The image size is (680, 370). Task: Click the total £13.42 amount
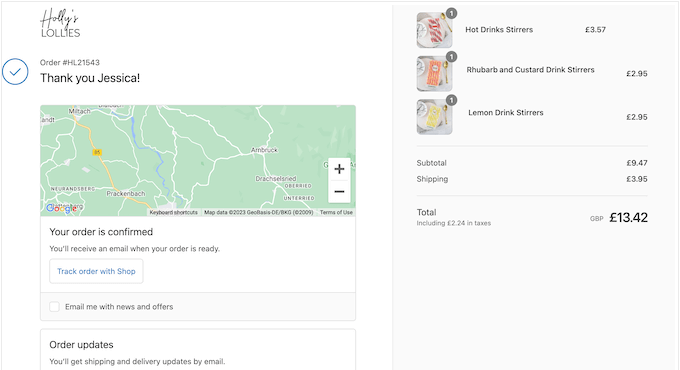[628, 217]
